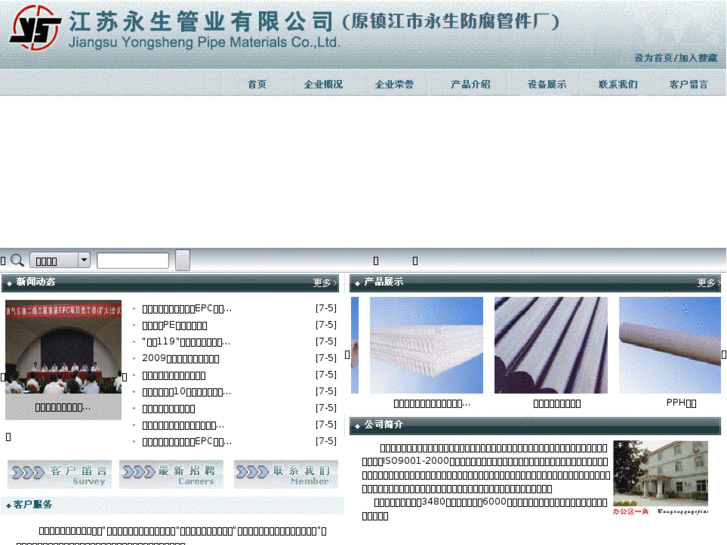
Task: Open the search category dropdown
Action: (x=60, y=260)
